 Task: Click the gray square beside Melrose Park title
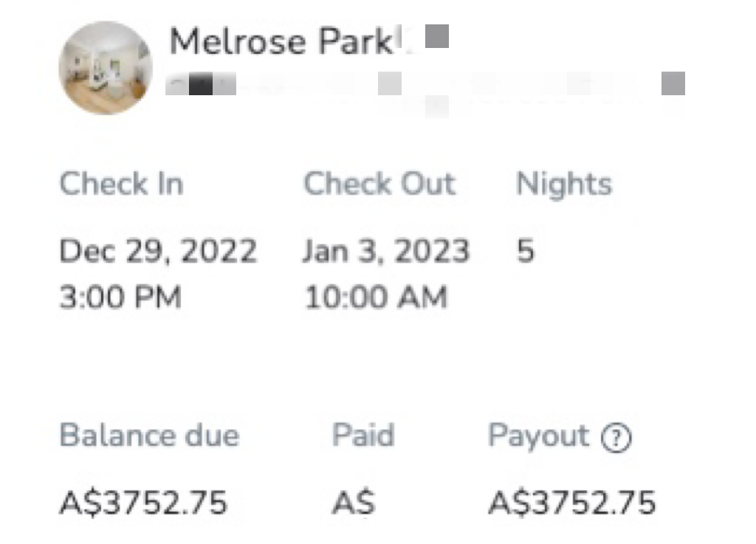[x=437, y=36]
